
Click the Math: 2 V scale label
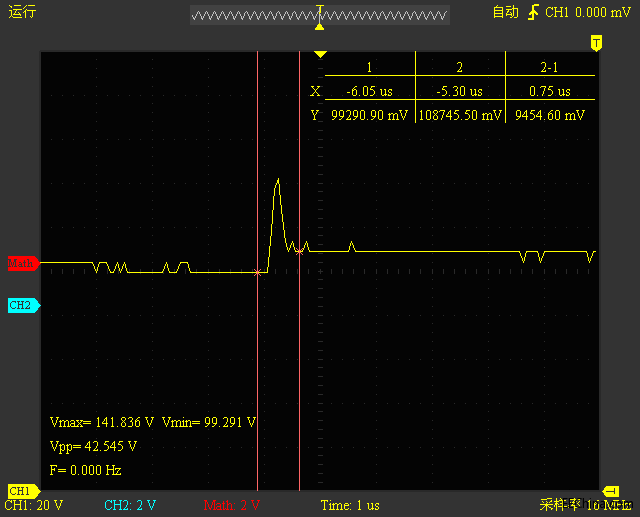pos(232,506)
